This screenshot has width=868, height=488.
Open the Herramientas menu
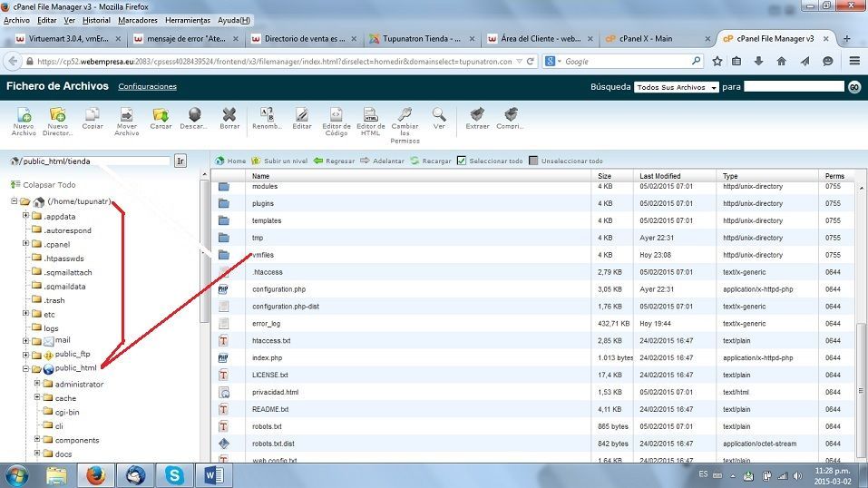[x=188, y=20]
